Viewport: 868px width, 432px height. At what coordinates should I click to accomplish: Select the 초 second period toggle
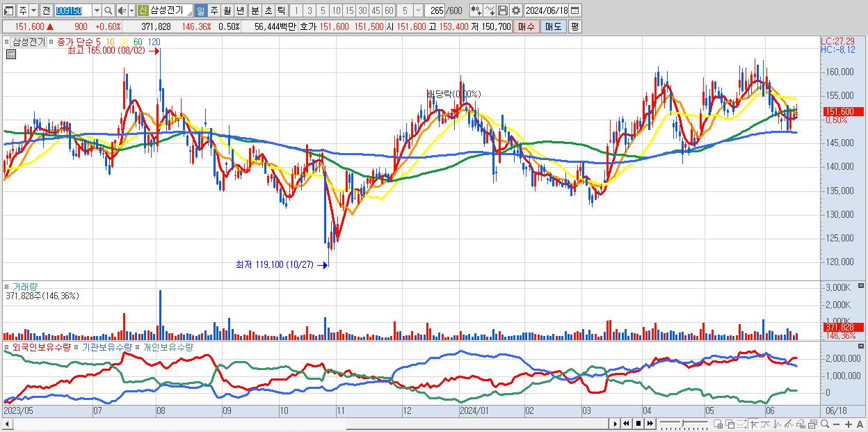point(268,10)
